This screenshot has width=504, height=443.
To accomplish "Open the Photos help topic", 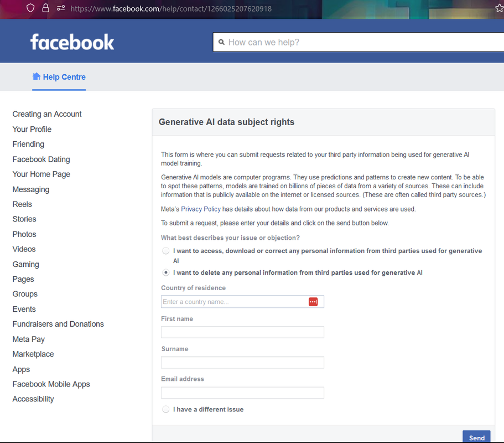I will tap(24, 234).
